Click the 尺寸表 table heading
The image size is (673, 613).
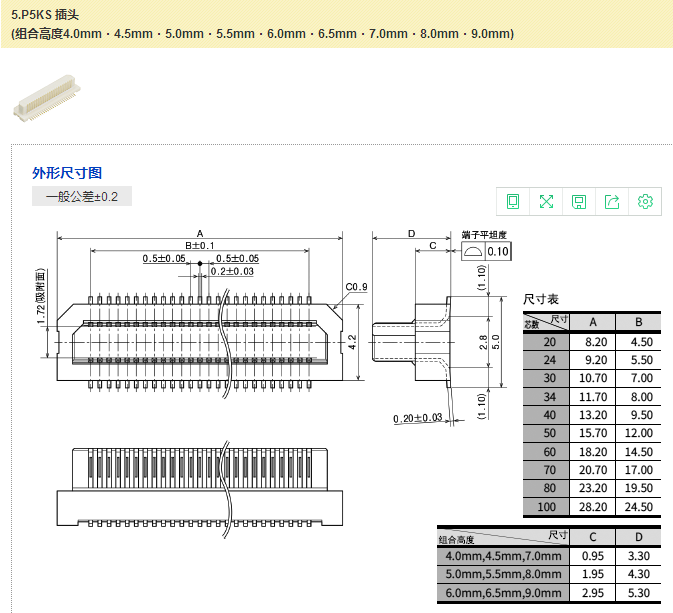(x=541, y=299)
